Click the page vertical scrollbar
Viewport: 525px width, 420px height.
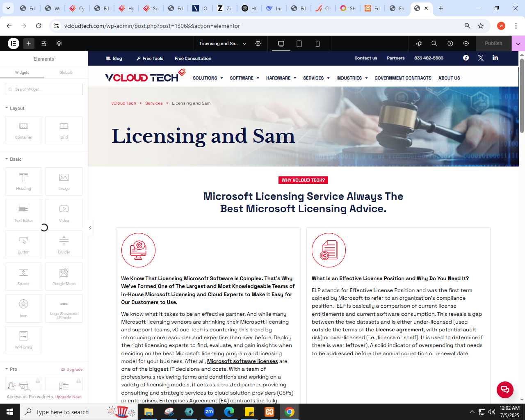click(522, 96)
